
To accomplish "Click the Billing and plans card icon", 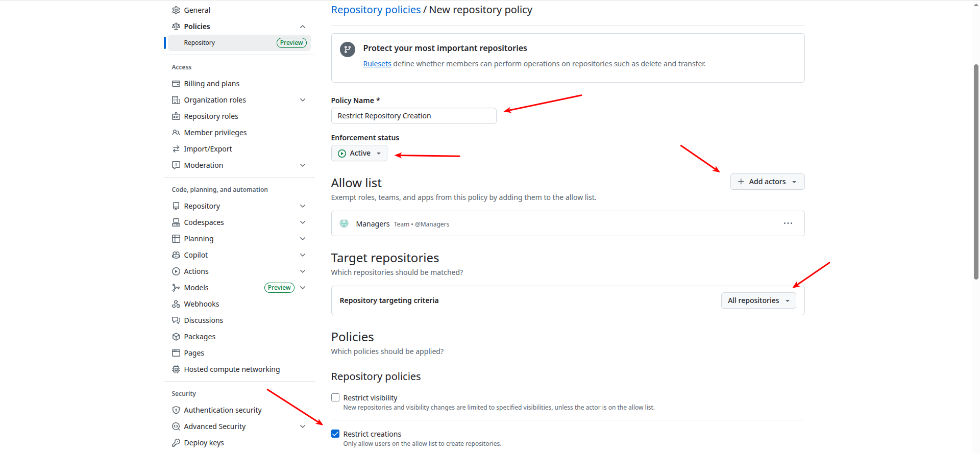I will [x=176, y=84].
